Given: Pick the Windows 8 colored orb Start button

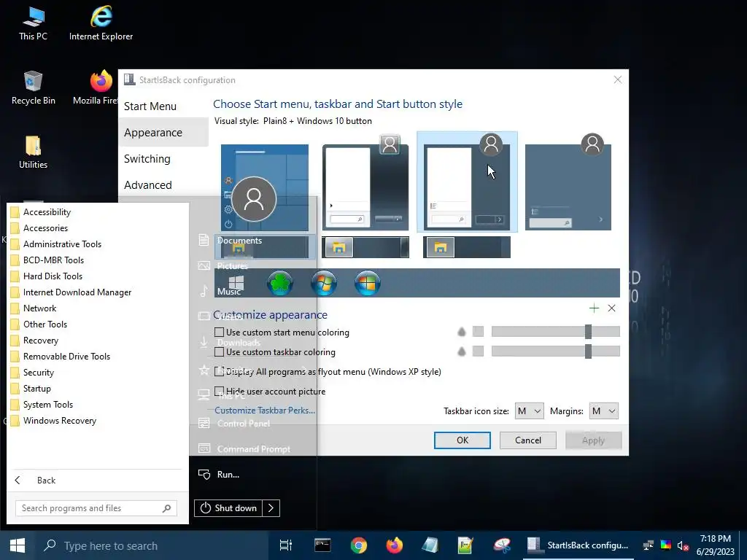Looking at the screenshot, I should tap(368, 283).
